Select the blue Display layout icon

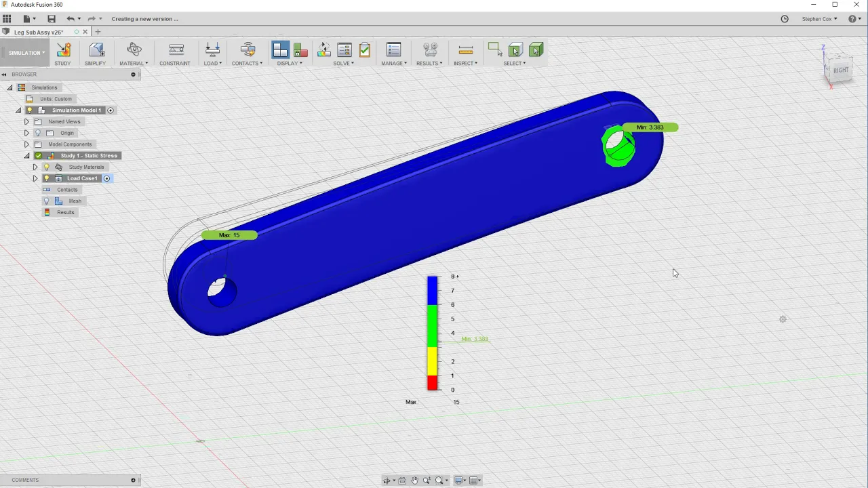point(280,49)
